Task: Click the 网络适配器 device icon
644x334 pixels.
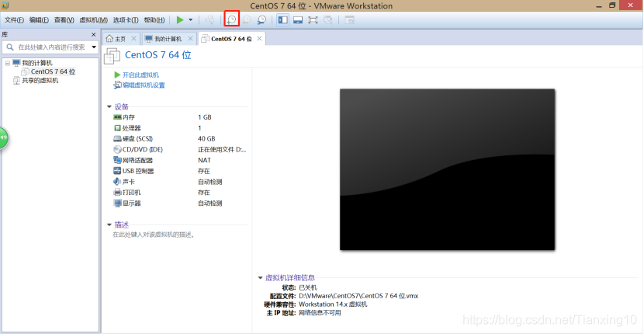Action: (x=117, y=160)
